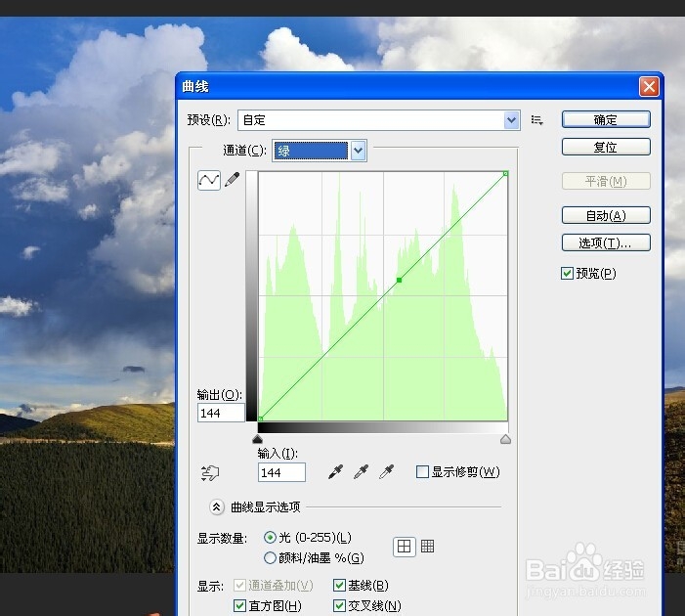The height and width of the screenshot is (616, 685).
Task: Pick the black point eyedropper
Action: pyautogui.click(x=335, y=471)
